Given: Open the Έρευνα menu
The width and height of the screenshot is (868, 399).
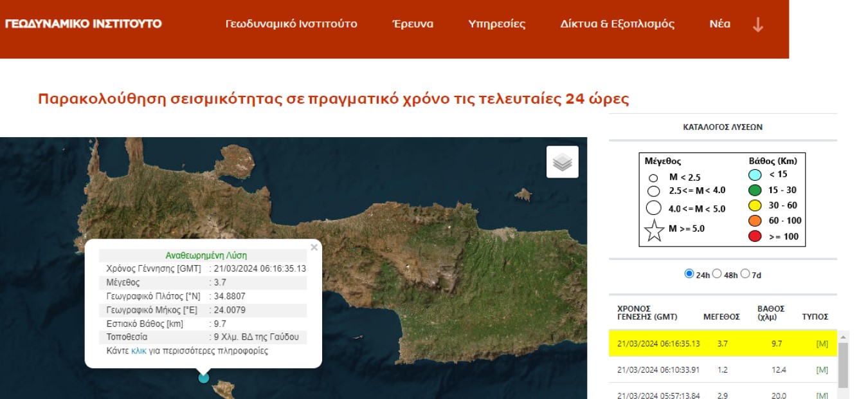Looking at the screenshot, I should coord(413,24).
